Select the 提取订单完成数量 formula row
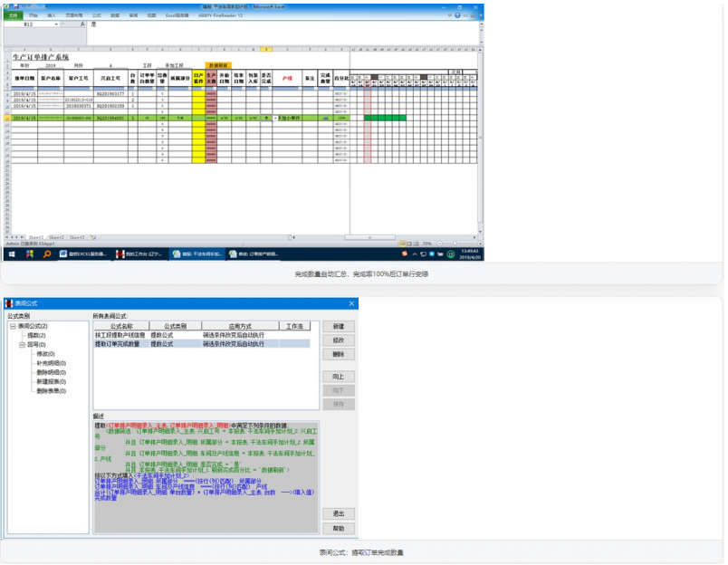728x565 pixels. coord(202,344)
